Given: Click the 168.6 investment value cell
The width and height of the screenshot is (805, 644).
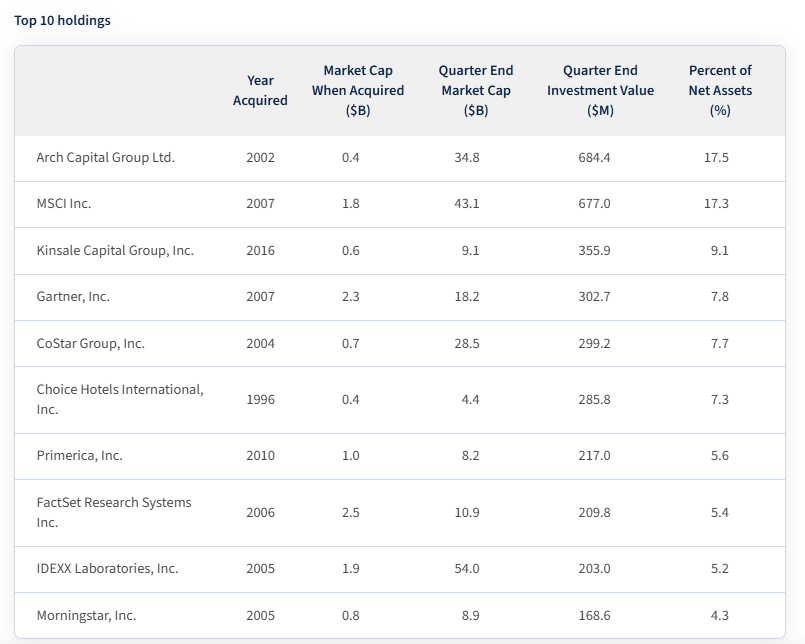Looking at the screenshot, I should [595, 615].
